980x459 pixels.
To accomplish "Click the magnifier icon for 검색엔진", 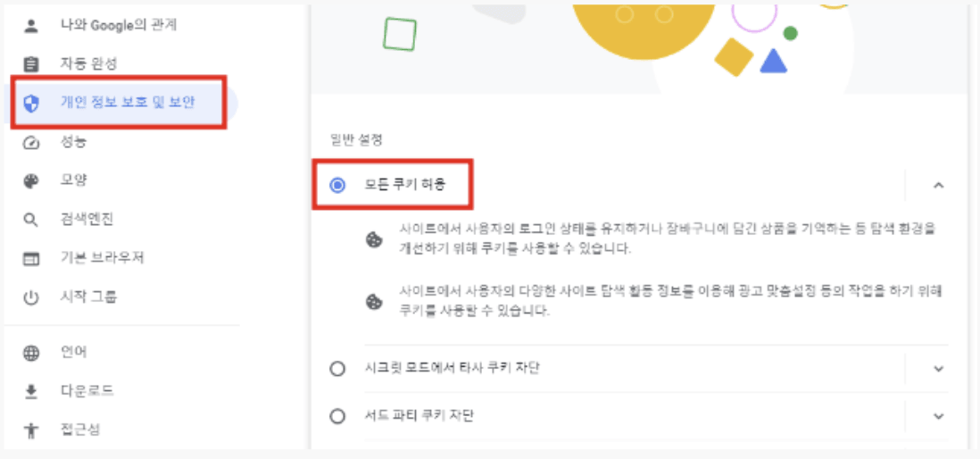I will click(x=31, y=220).
